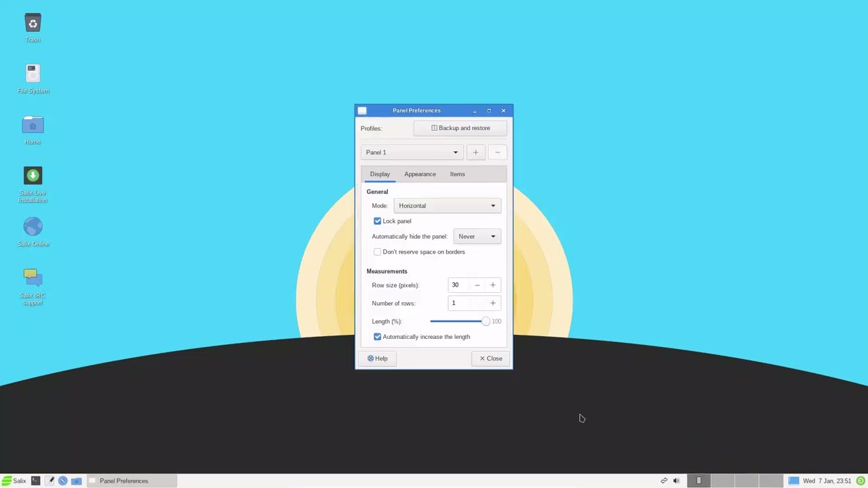Switch to the Display tab
This screenshot has width=868, height=488.
click(380, 174)
